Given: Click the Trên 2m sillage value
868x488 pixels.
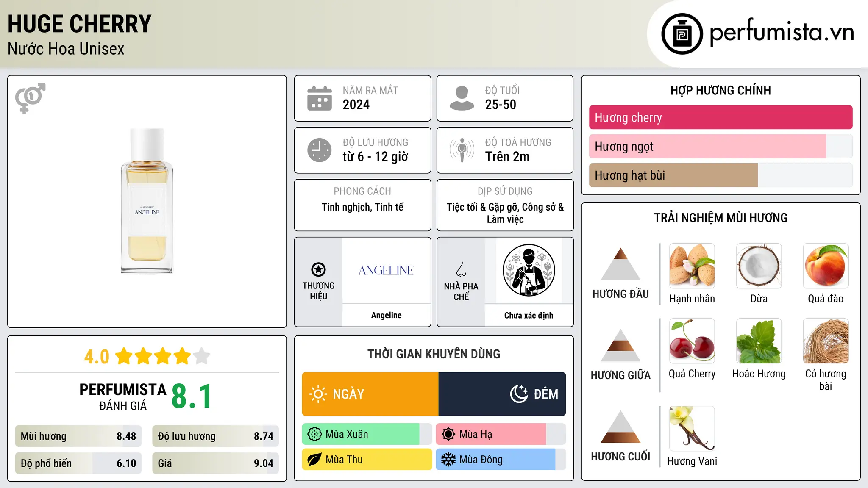Looking at the screenshot, I should click(x=507, y=157).
